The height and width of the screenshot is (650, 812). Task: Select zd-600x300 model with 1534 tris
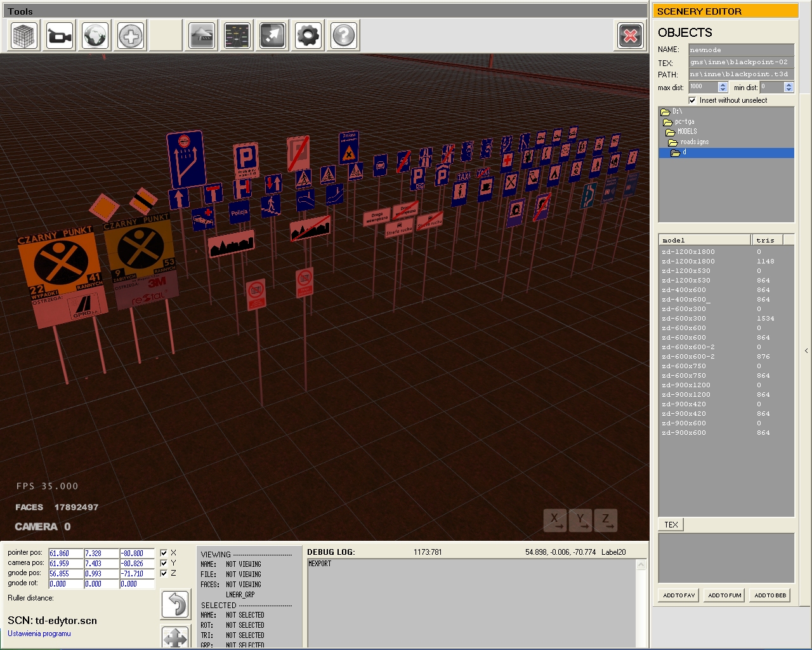point(688,319)
